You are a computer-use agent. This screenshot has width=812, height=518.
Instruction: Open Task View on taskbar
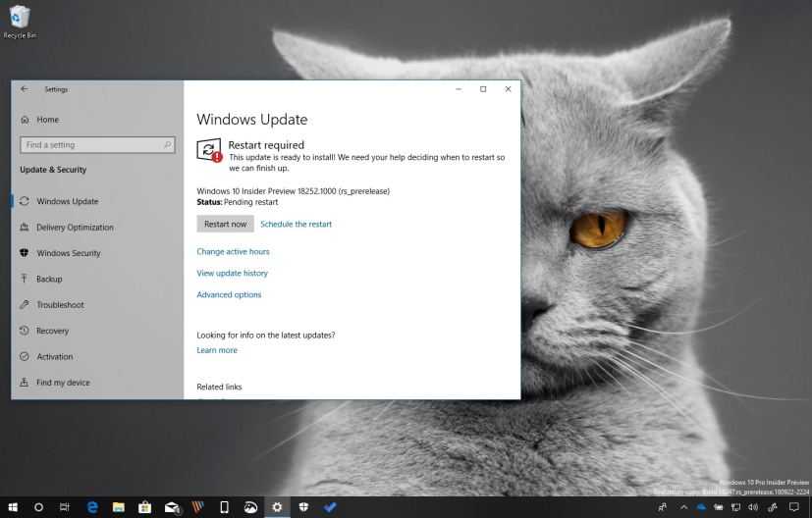64,507
